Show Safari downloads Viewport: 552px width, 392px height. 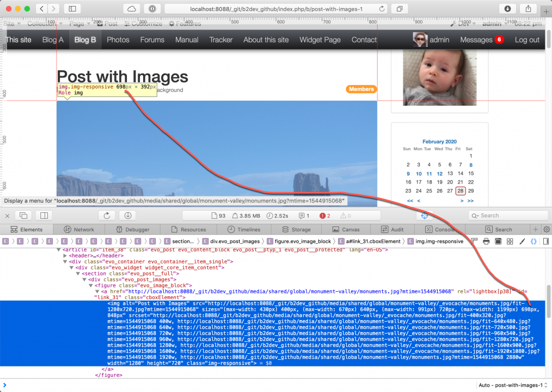point(507,9)
